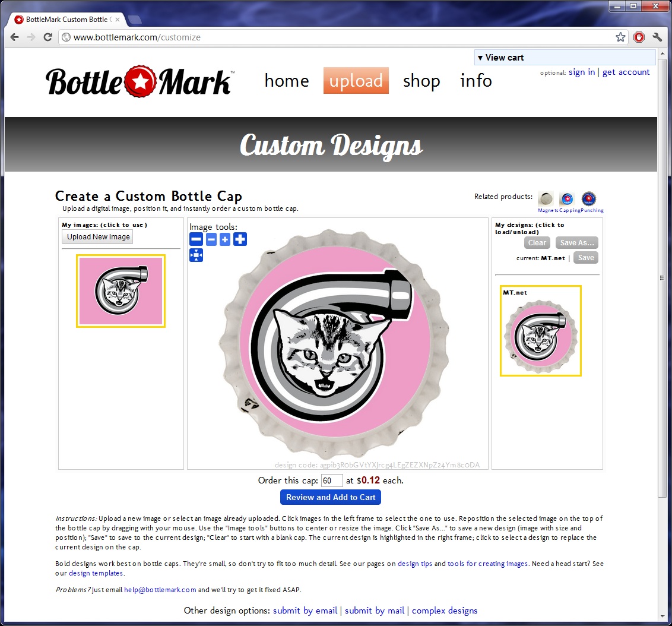
Task: Click the complex designs link
Action: coord(445,611)
